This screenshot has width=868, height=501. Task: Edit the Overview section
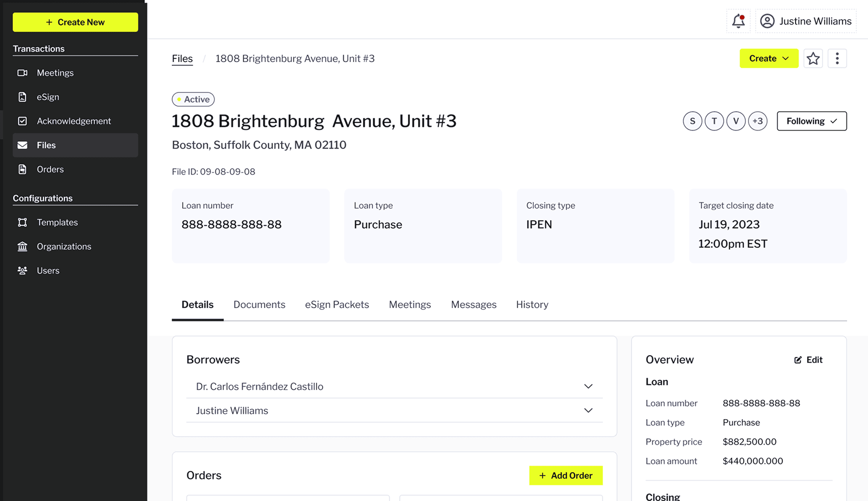(x=808, y=360)
